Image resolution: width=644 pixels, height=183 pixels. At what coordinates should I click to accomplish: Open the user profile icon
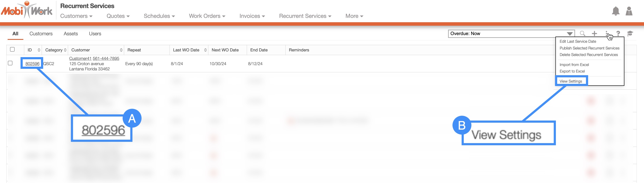[629, 11]
